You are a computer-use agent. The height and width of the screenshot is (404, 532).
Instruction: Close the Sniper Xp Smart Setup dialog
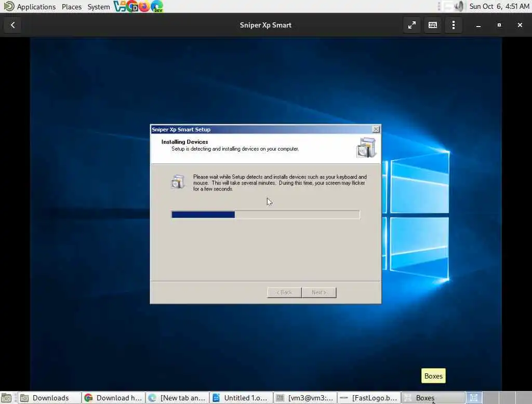[x=376, y=129]
